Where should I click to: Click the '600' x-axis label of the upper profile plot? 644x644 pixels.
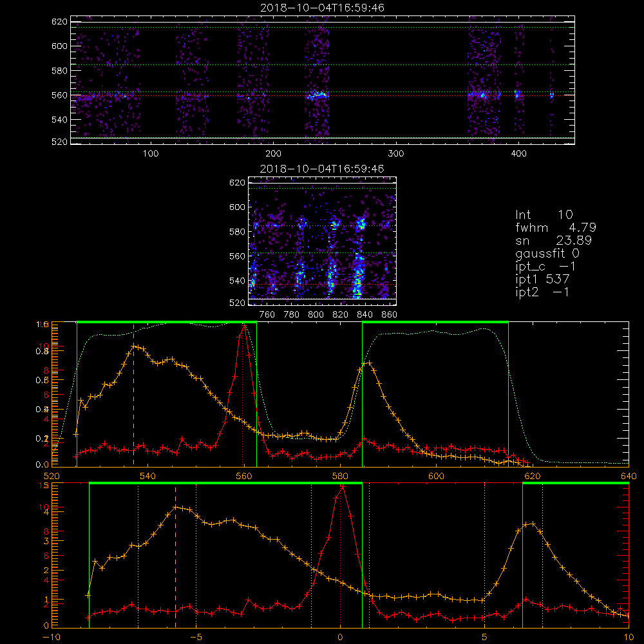[x=436, y=476]
